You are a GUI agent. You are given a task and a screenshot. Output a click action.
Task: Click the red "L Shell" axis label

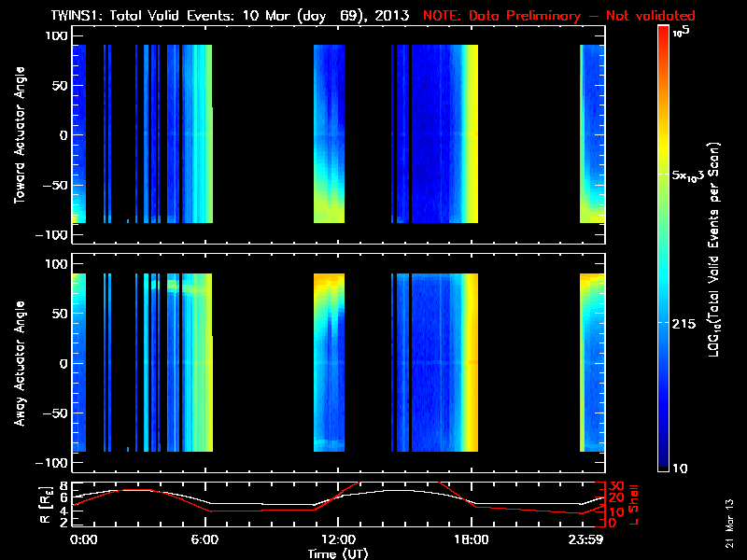point(635,504)
